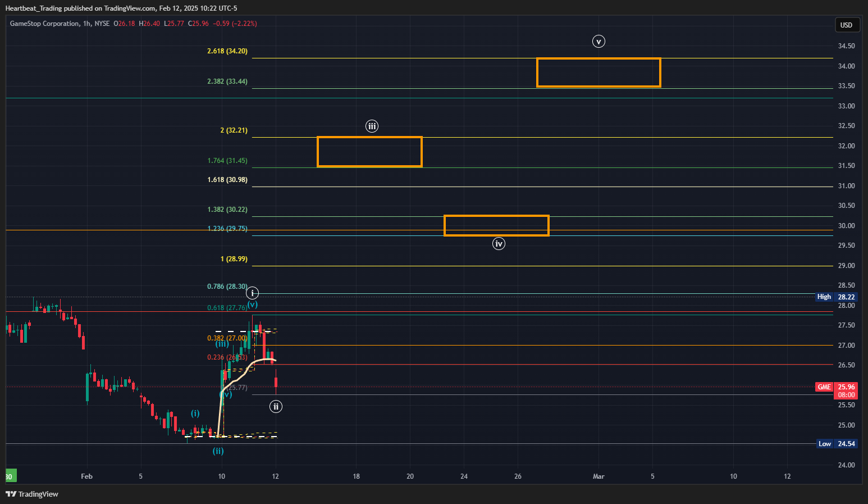Click the 34.50 price scale value
Screen dimensions: 868x504
(846, 46)
